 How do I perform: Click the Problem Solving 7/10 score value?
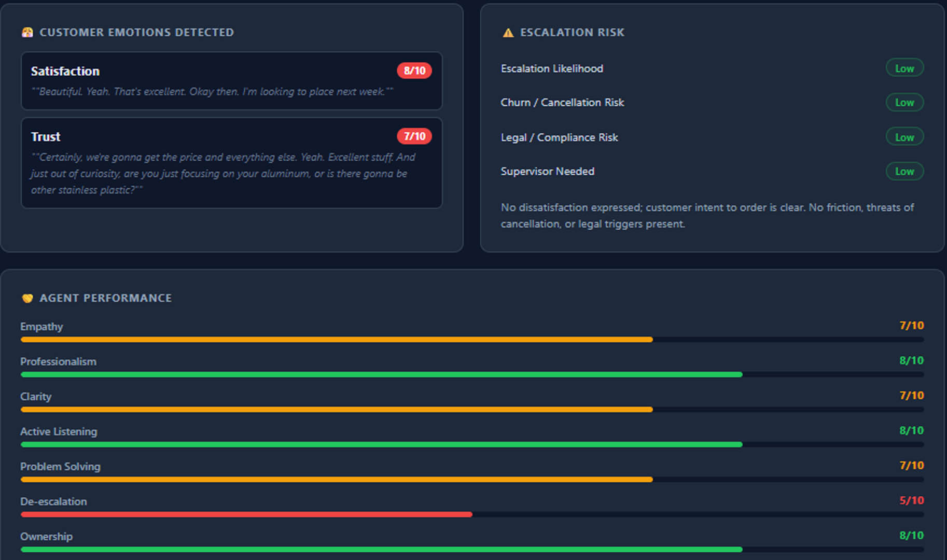pyautogui.click(x=911, y=466)
